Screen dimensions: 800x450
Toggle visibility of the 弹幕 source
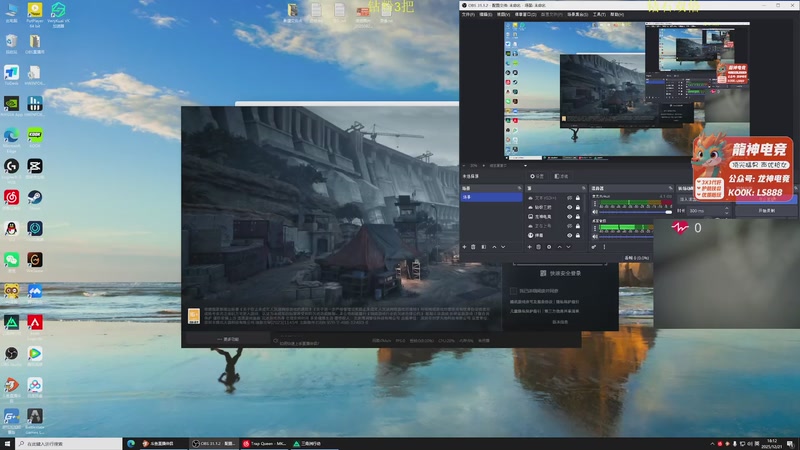(x=569, y=235)
